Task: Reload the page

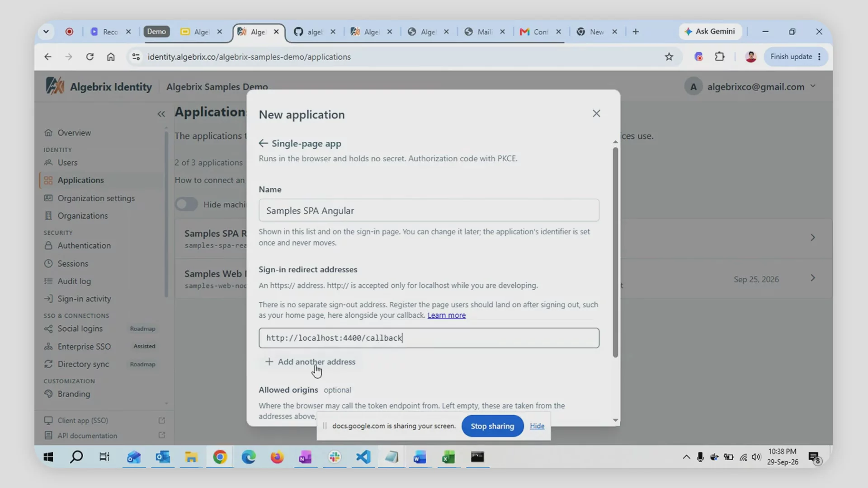Action: [x=90, y=56]
